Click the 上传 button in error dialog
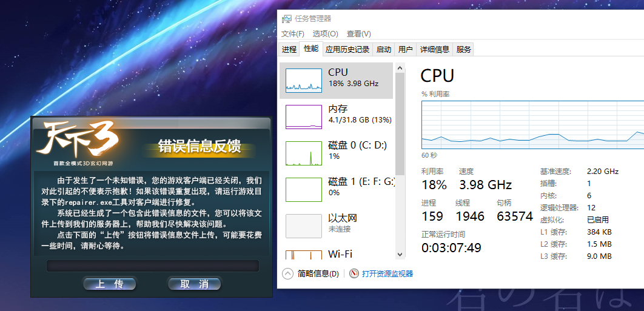Screen dimensions: 644x311 point(109,284)
